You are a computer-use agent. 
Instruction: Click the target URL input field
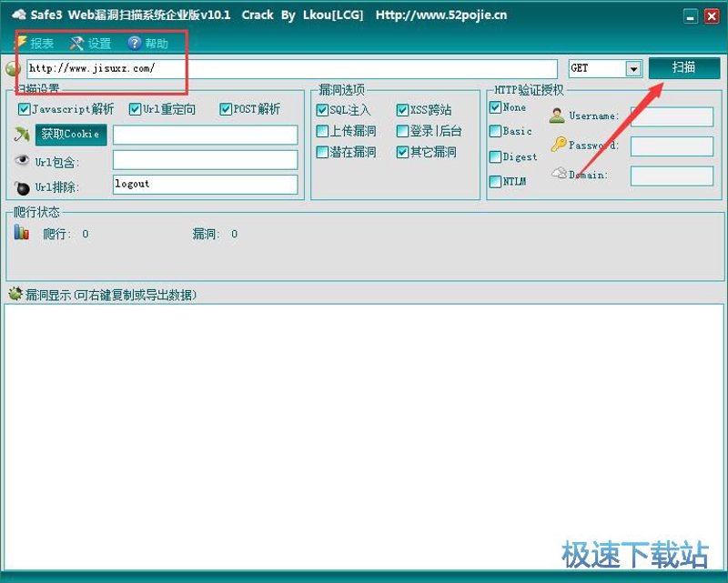(292, 69)
